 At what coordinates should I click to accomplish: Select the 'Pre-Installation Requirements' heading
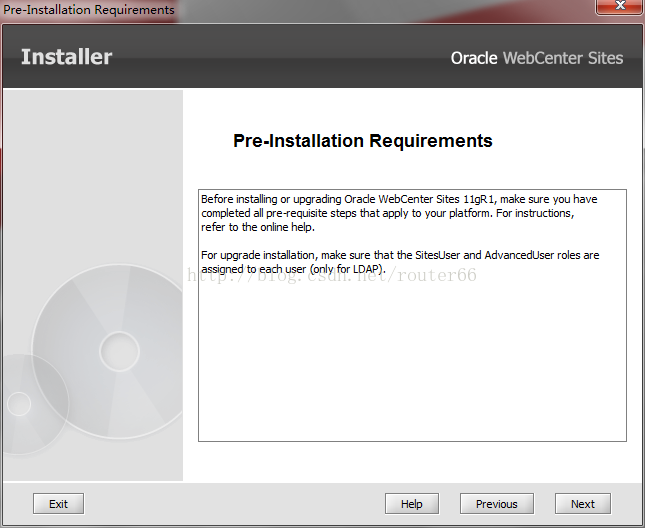tap(362, 141)
